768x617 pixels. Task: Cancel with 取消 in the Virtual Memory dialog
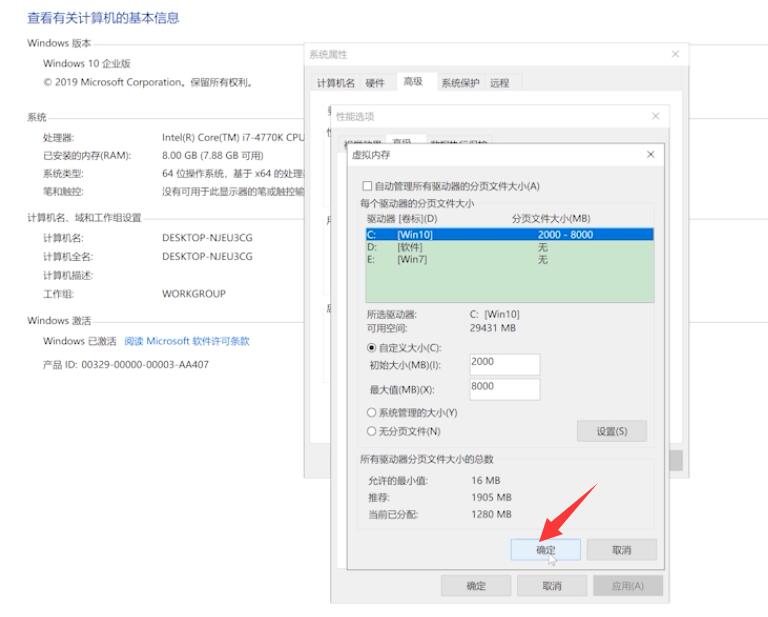point(622,550)
